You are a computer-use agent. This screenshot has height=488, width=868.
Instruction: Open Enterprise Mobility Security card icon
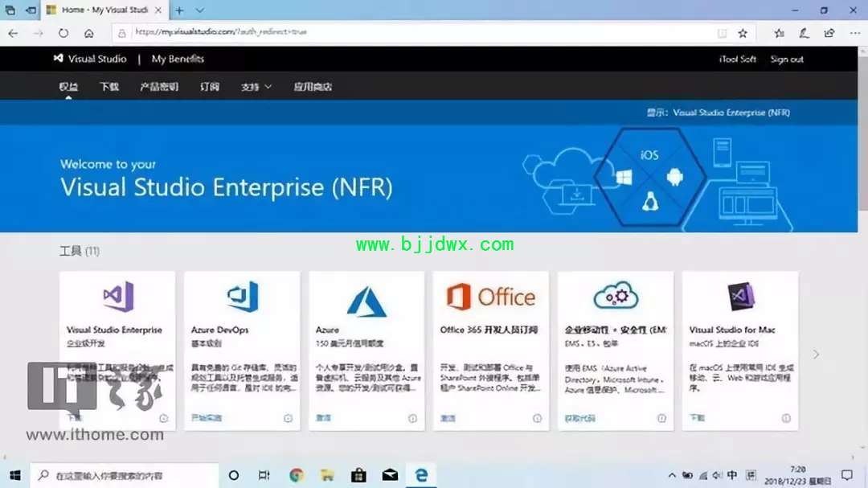click(616, 295)
